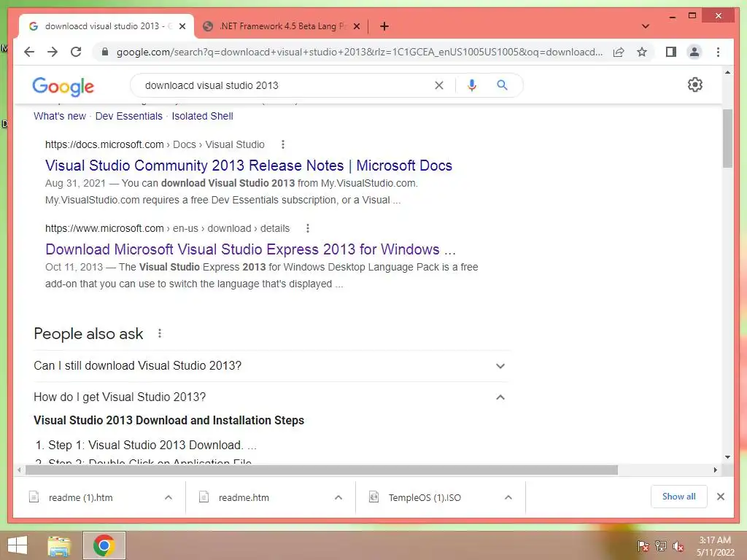Bookmark this page with star icon
747x560 pixels.
642,52
